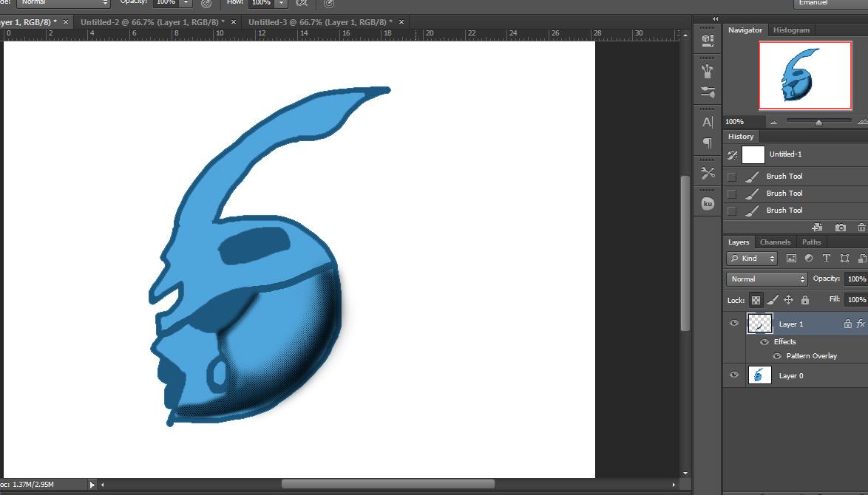Toggle visibility of Pattern Overlay effect
This screenshot has height=495, width=868.
point(777,356)
